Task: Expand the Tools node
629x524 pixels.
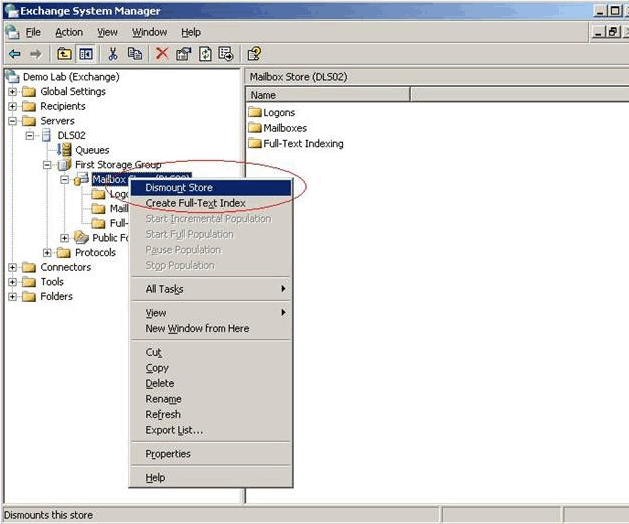Action: pyautogui.click(x=12, y=282)
